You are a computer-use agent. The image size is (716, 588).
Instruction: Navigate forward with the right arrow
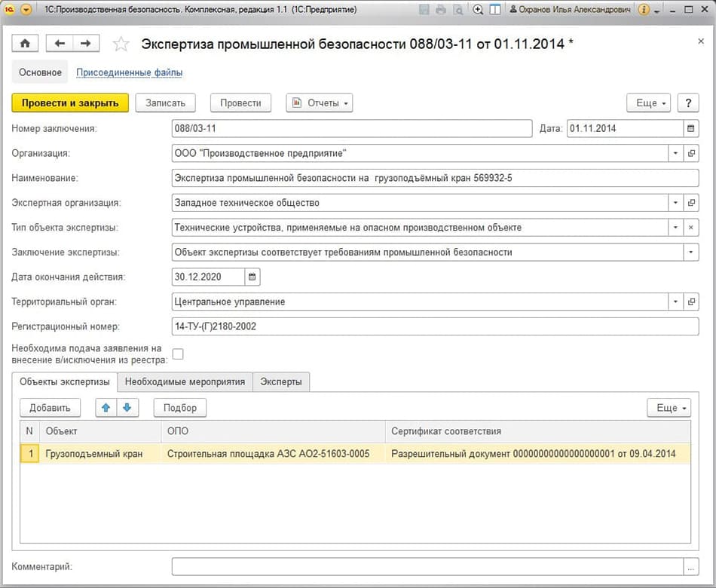(x=86, y=44)
